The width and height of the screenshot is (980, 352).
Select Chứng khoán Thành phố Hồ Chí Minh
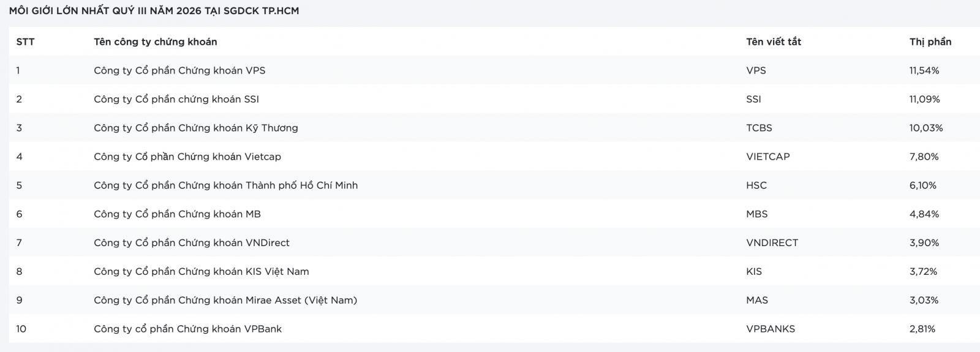pos(225,185)
